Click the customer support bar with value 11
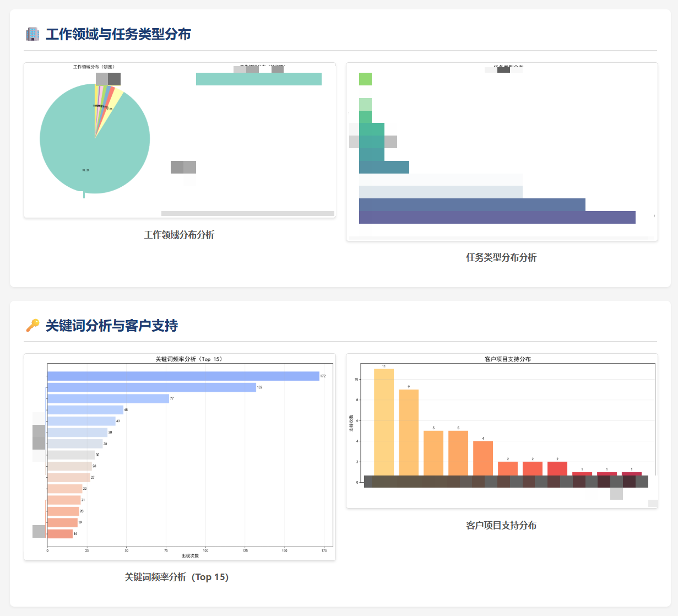This screenshot has width=678, height=616. (384, 425)
